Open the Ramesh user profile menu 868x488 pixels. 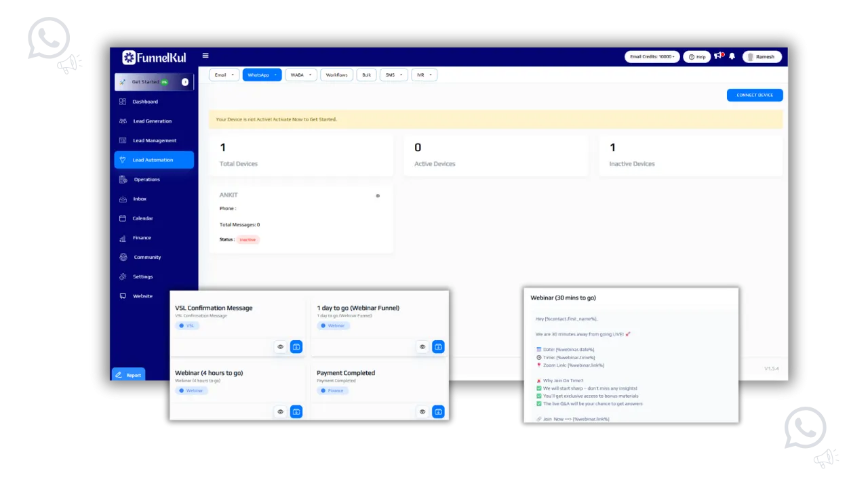762,57
